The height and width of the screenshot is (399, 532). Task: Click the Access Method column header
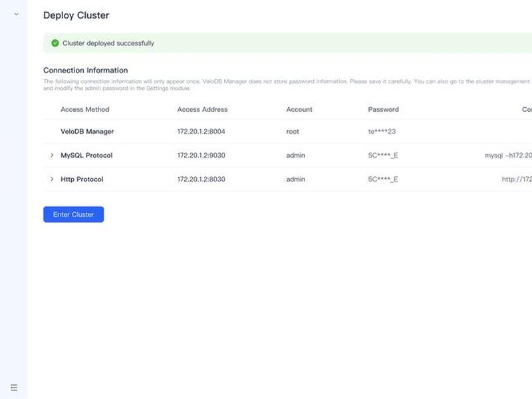[85, 109]
